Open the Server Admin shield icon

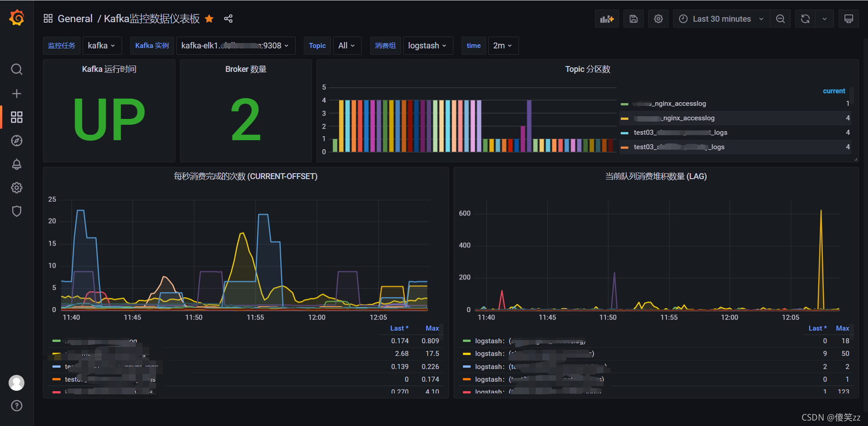point(17,211)
